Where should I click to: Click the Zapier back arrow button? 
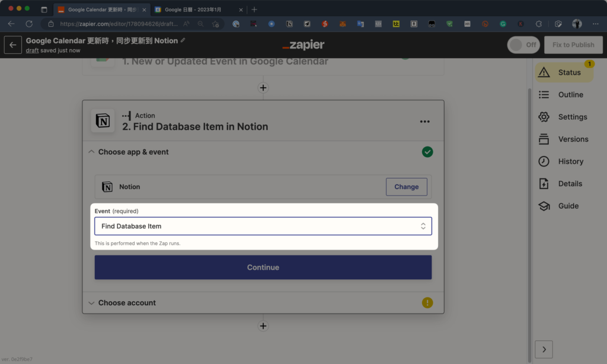click(13, 45)
